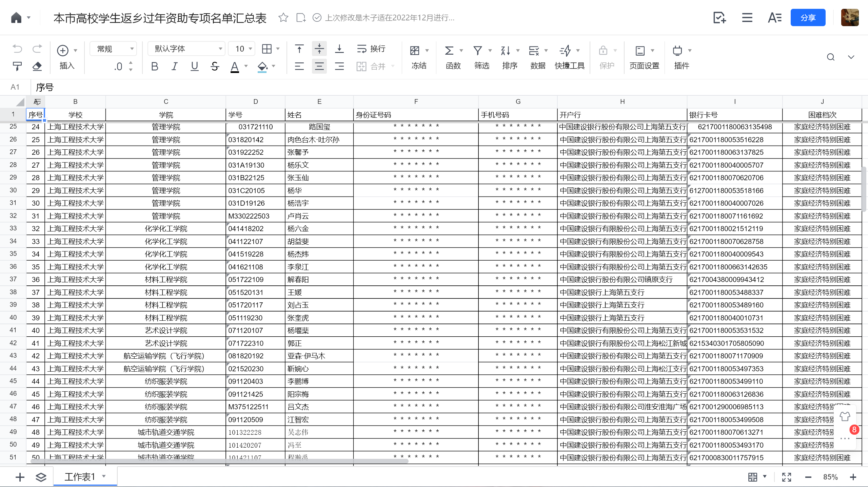Toggle strikethrough formatting
Image resolution: width=868 pixels, height=487 pixels.
coord(215,66)
